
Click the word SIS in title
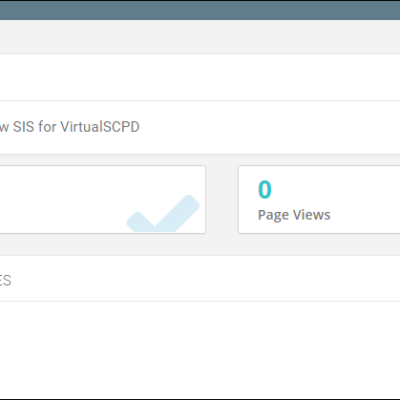[23, 127]
